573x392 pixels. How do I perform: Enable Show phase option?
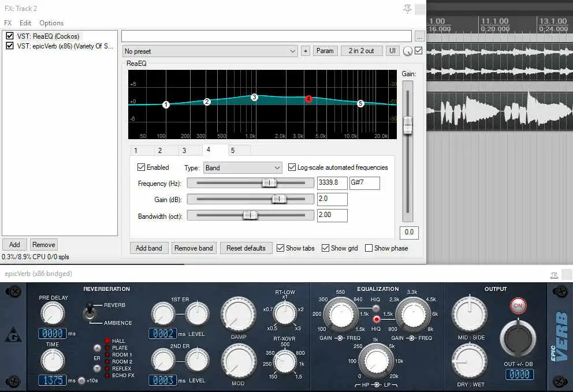(x=369, y=248)
